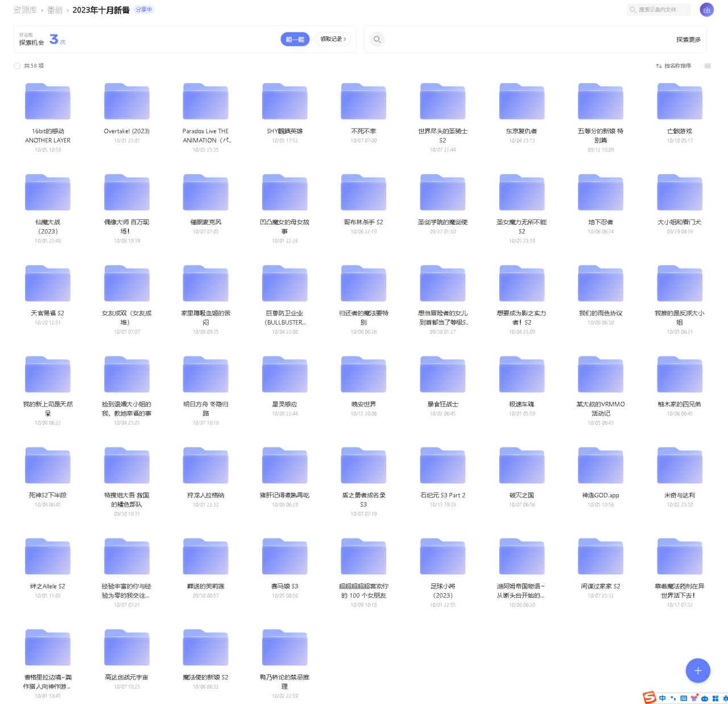Select folder name 圣剑学院的魔剑使
The height and width of the screenshot is (704, 728).
tap(442, 222)
